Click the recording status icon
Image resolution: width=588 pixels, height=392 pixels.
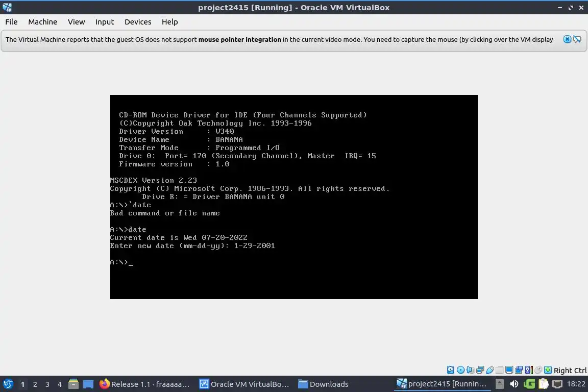tap(519, 370)
